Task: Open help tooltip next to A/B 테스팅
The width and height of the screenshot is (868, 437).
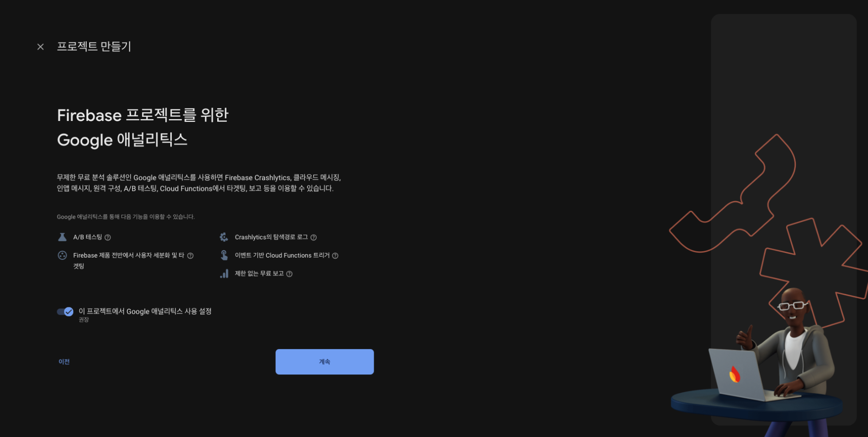Action: pos(108,237)
